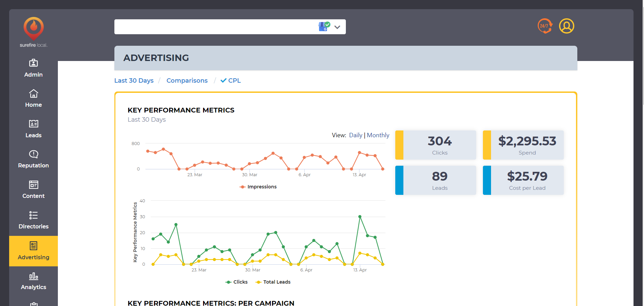Switch chart view to Monthly
This screenshot has height=306, width=644.
pos(378,135)
